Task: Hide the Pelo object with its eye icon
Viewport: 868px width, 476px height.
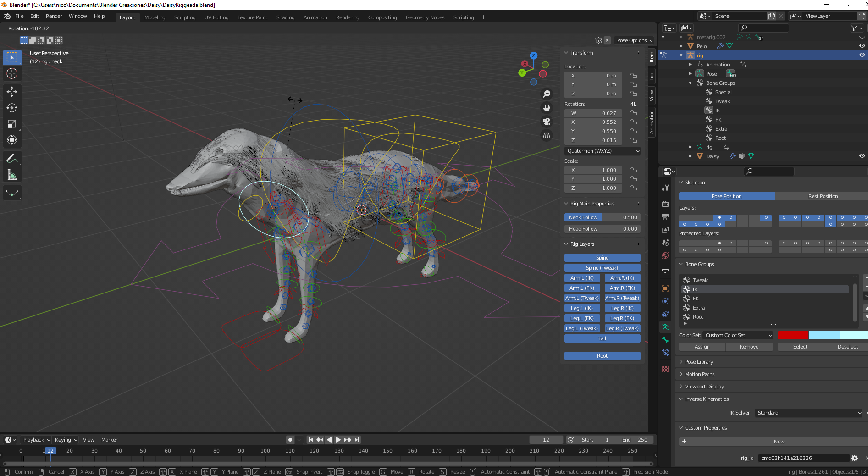Action: point(862,46)
